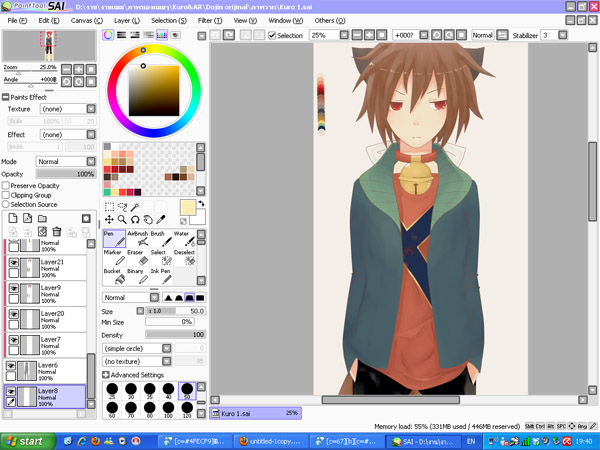
Task: Open the 25% zoom dropdown in toolbar
Action: pyautogui.click(x=344, y=35)
